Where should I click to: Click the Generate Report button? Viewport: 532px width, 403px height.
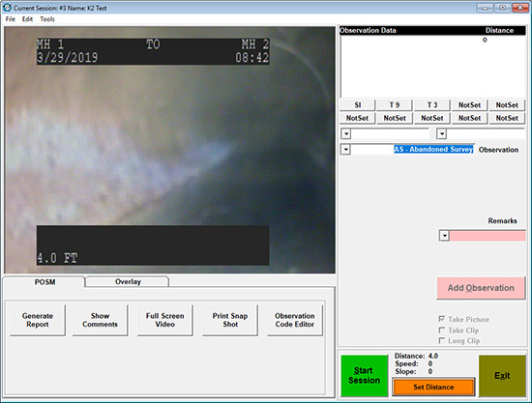[38, 320]
